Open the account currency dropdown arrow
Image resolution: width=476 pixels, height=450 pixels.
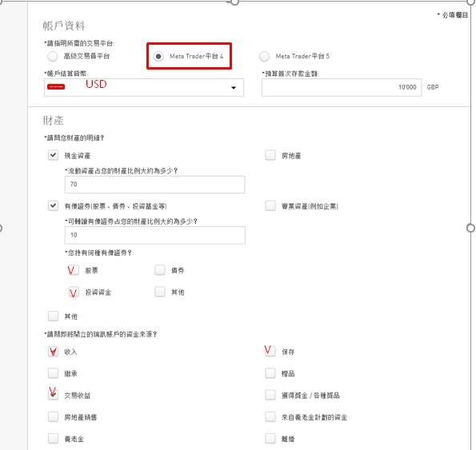click(x=234, y=88)
